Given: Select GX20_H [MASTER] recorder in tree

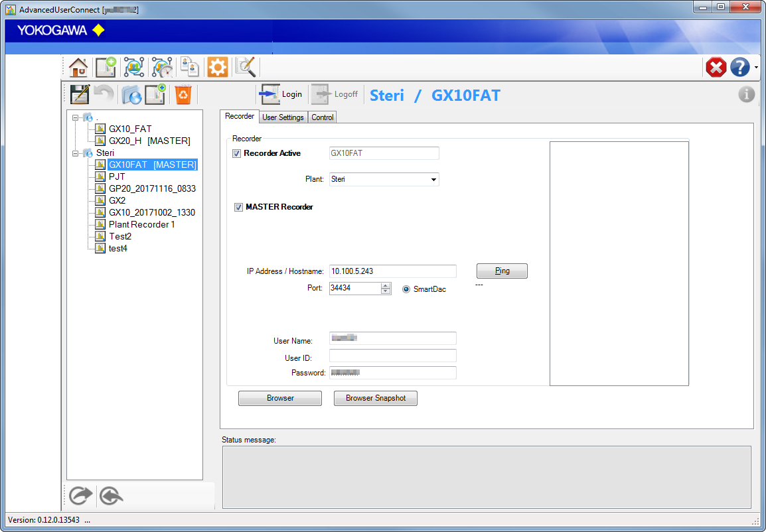Looking at the screenshot, I should 149,141.
